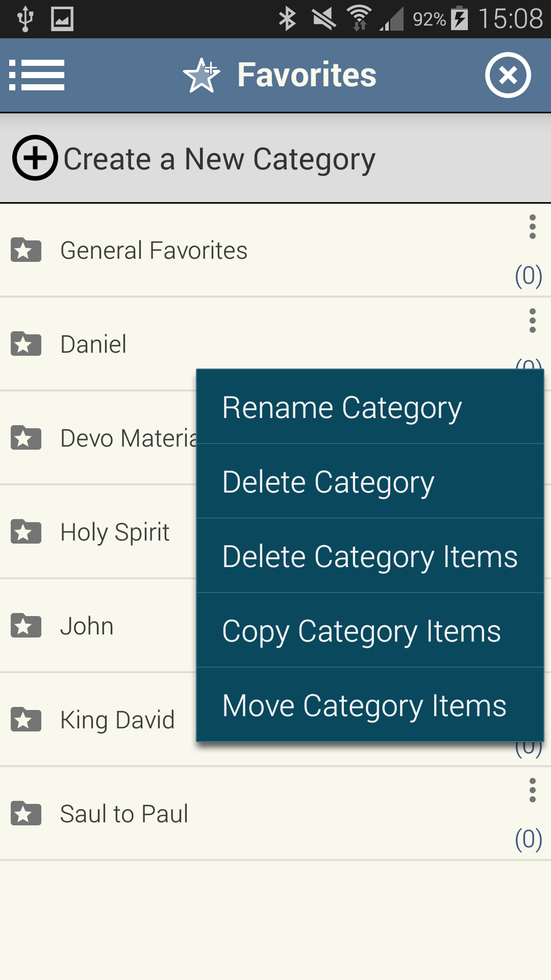Viewport: 551px width, 980px height.
Task: Open the John favorites category
Action: tap(87, 626)
